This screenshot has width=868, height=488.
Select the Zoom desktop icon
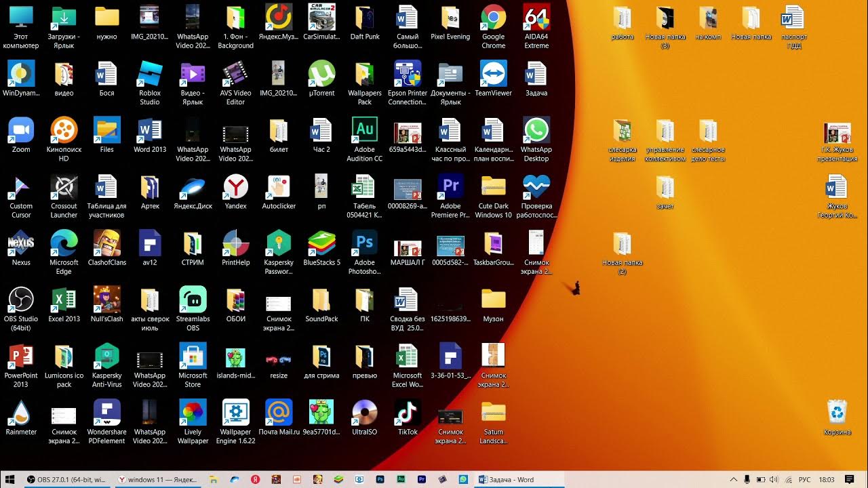click(x=21, y=134)
